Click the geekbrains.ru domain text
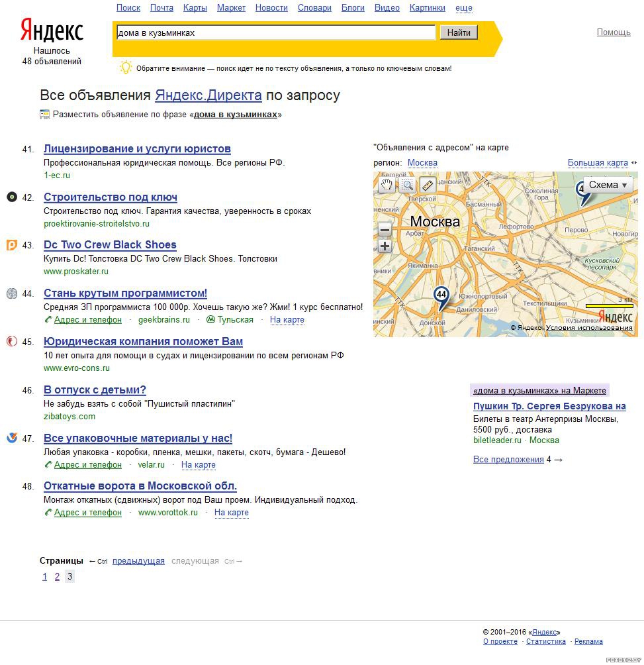Viewport: 644px width, 665px height. point(164,320)
